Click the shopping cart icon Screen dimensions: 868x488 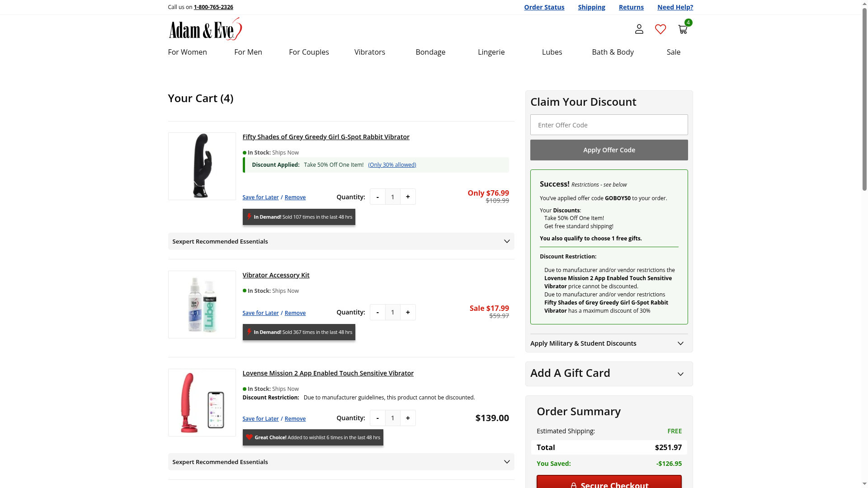683,29
